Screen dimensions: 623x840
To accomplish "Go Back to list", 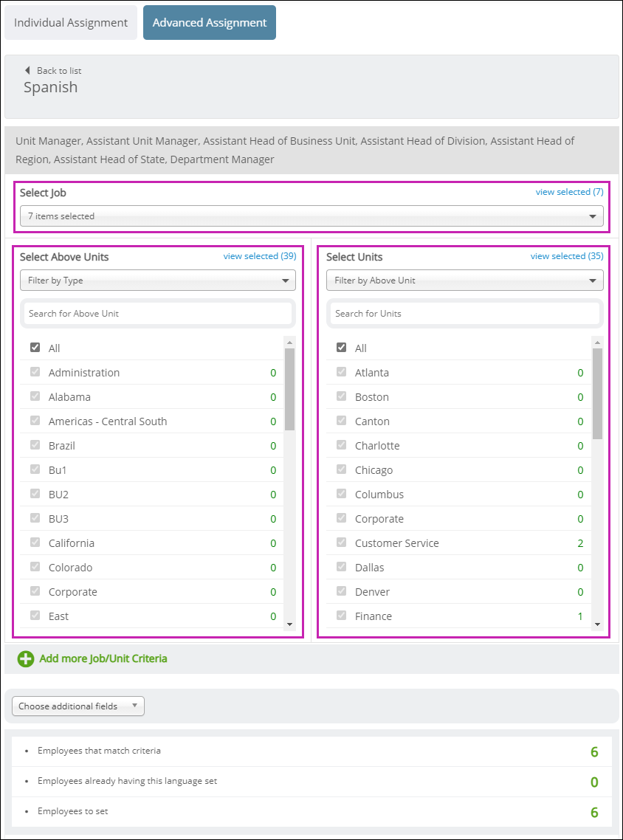I will 59,70.
